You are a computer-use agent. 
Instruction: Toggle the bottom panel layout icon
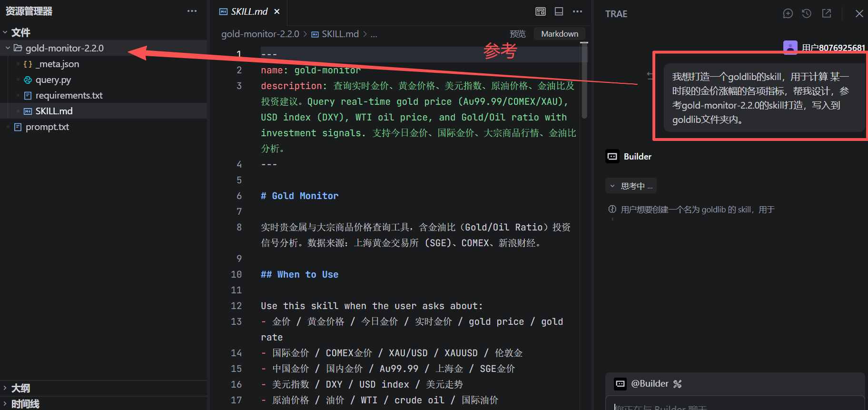tap(559, 11)
